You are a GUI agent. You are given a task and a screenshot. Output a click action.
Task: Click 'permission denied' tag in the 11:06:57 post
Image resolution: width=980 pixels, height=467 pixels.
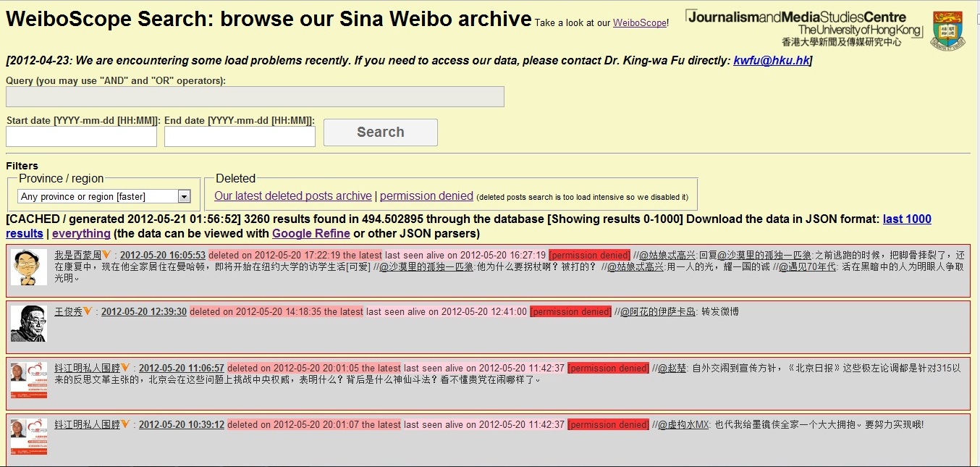(x=608, y=368)
